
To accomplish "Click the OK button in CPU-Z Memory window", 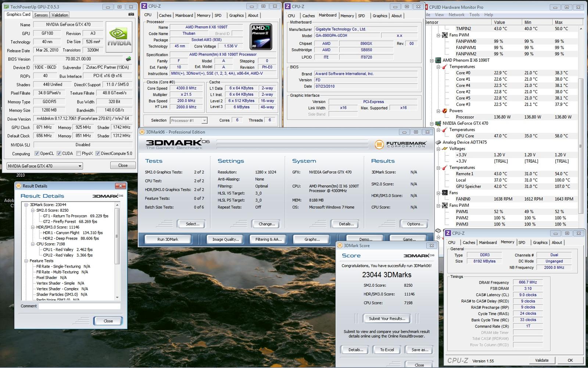I will 570,360.
